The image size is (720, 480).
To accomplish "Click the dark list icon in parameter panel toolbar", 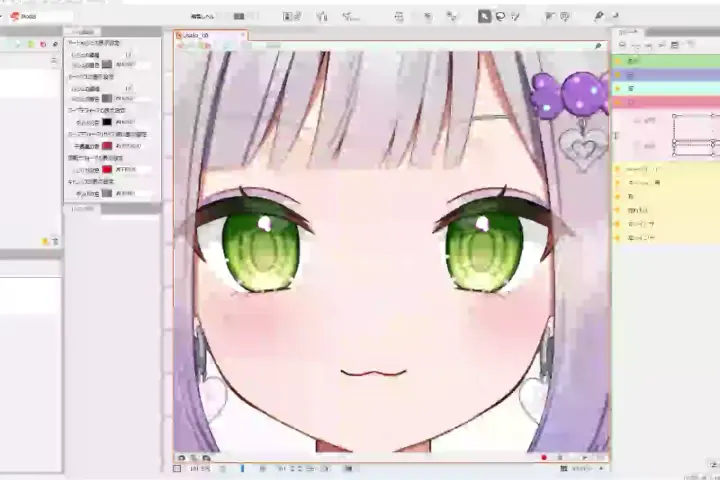I will tap(675, 45).
